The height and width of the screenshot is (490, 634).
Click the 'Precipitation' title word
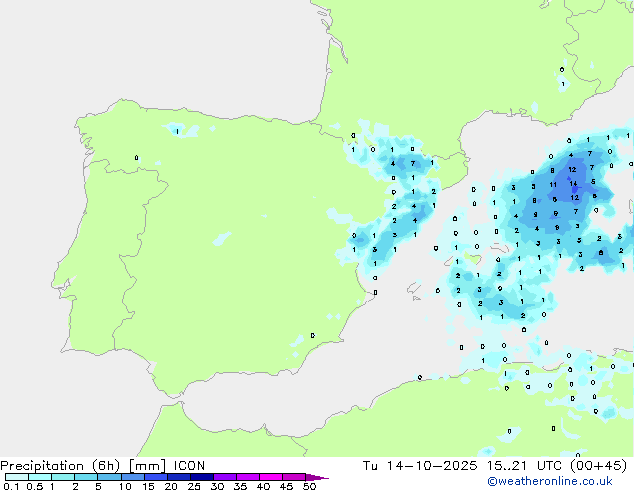pos(42,466)
